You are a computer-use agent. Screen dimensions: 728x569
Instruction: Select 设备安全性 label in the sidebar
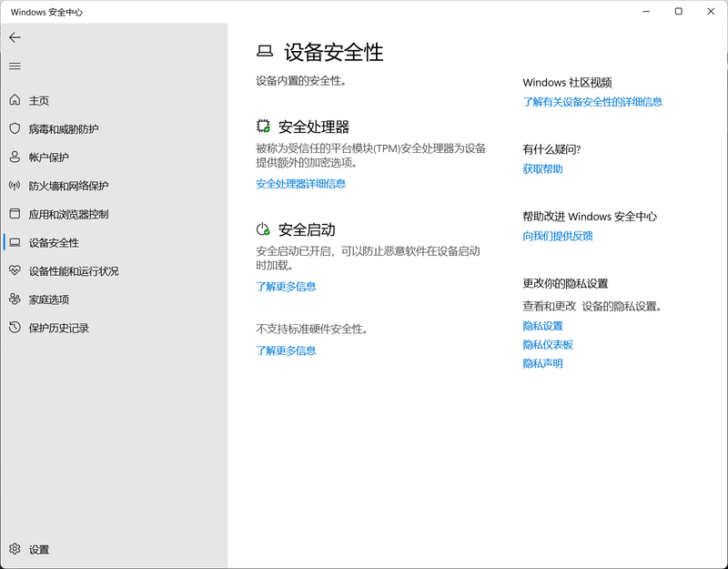tap(54, 243)
